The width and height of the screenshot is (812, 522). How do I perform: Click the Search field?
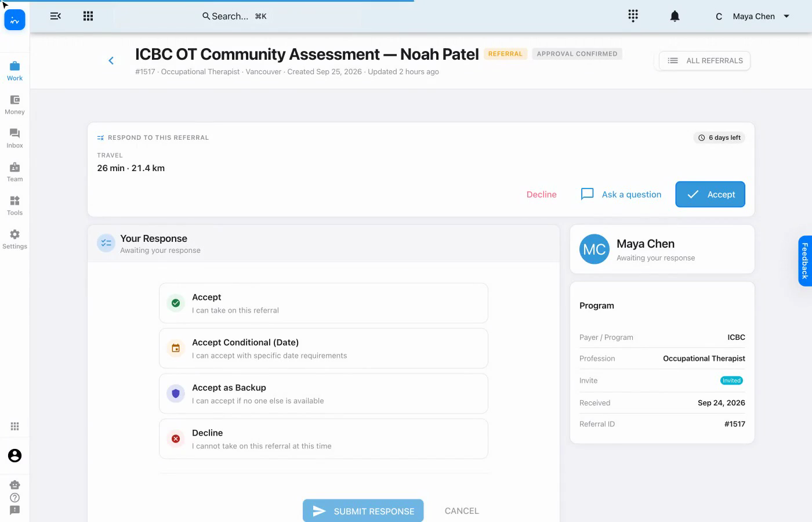pyautogui.click(x=234, y=16)
